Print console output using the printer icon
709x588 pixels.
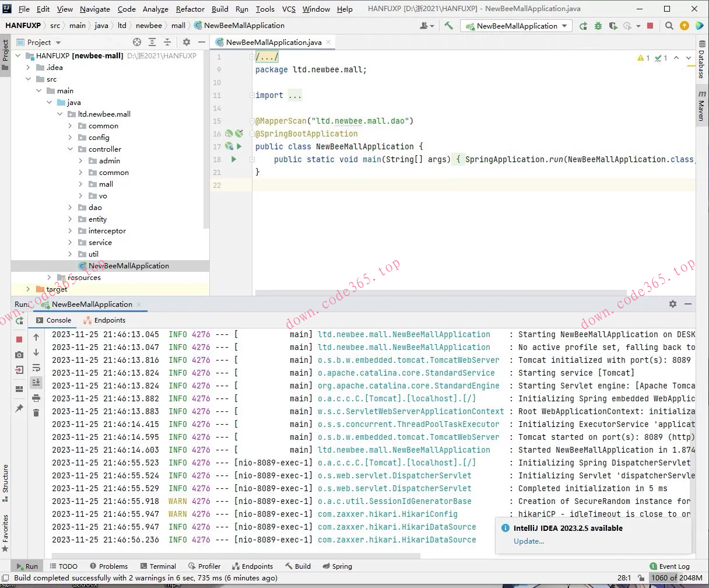click(36, 398)
